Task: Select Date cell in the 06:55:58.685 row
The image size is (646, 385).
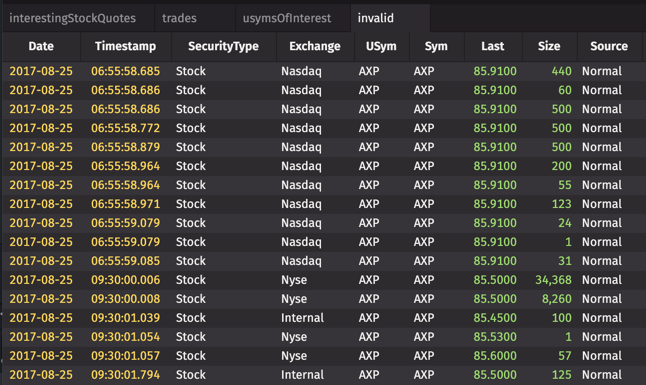Action: click(x=41, y=71)
